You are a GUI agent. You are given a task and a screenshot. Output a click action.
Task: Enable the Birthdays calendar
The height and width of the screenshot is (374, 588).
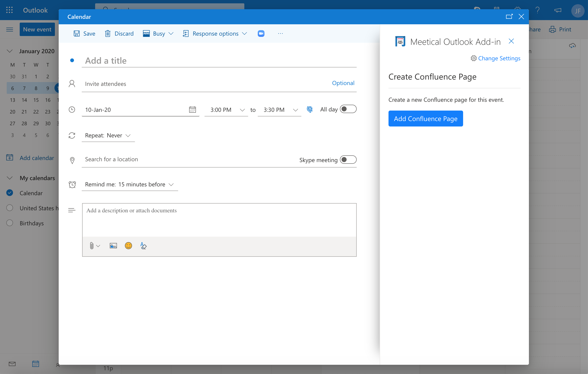pyautogui.click(x=9, y=223)
